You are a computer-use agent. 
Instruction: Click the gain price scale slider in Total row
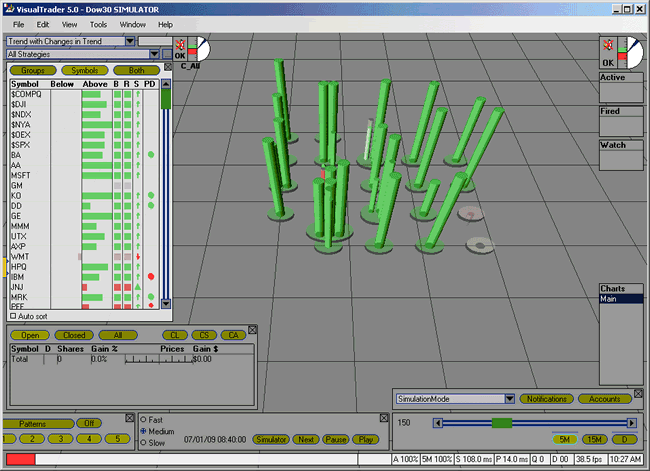point(159,359)
